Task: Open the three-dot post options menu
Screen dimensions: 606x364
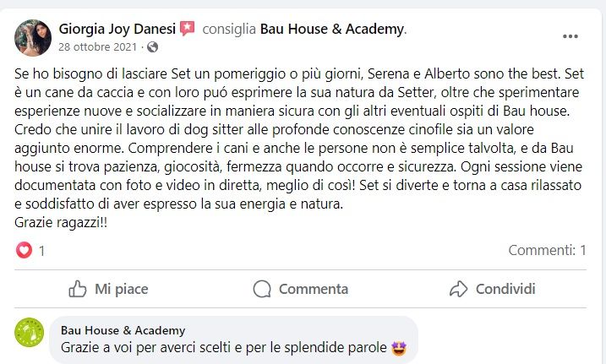Action: click(571, 37)
